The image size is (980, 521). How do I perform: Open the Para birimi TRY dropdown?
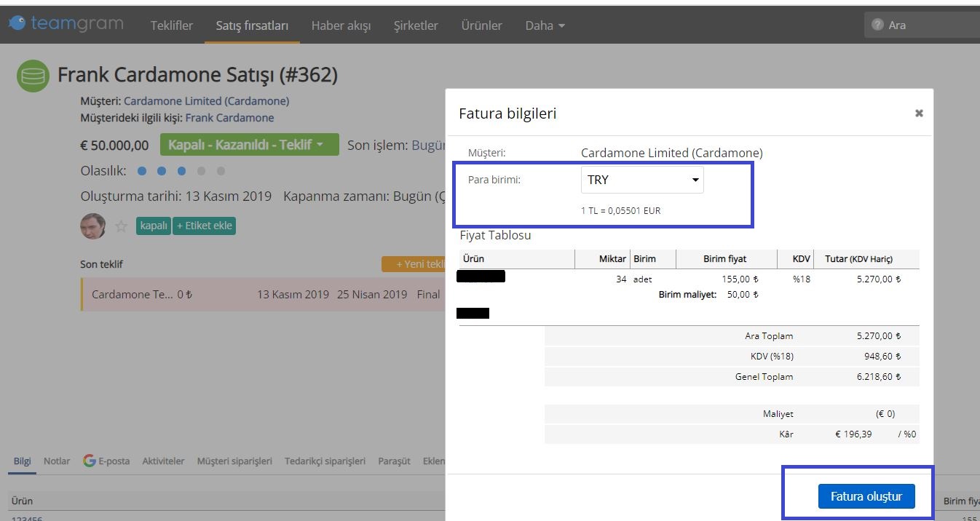pyautogui.click(x=642, y=180)
